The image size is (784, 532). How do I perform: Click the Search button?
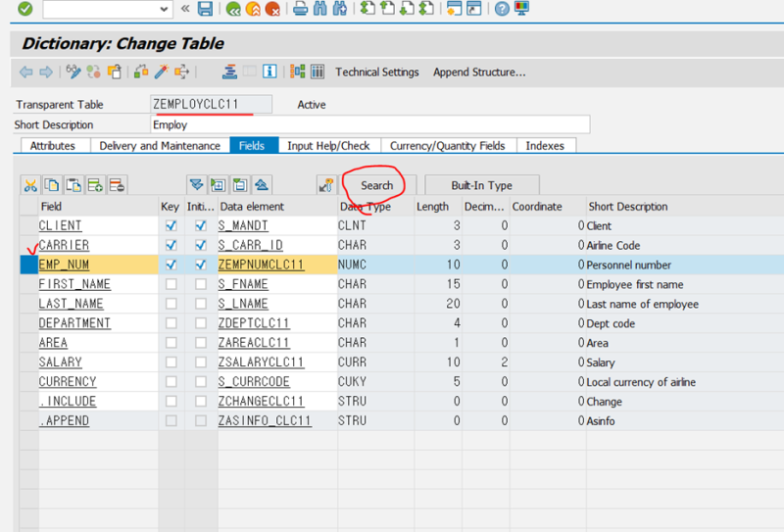tap(376, 185)
